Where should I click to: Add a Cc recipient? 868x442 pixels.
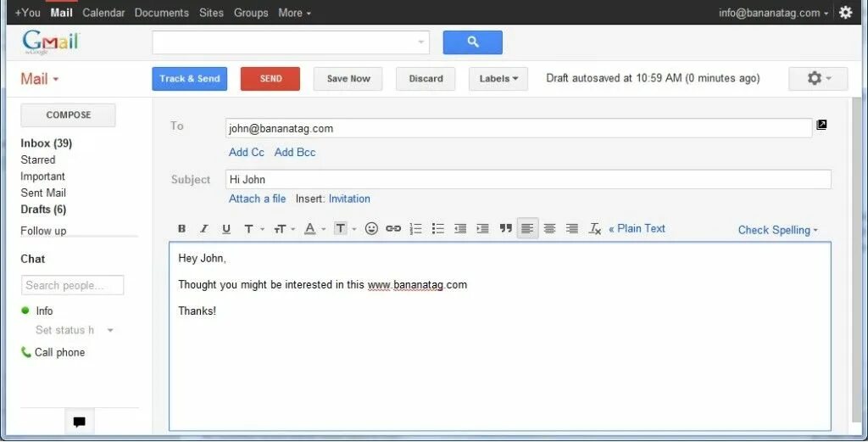point(247,153)
